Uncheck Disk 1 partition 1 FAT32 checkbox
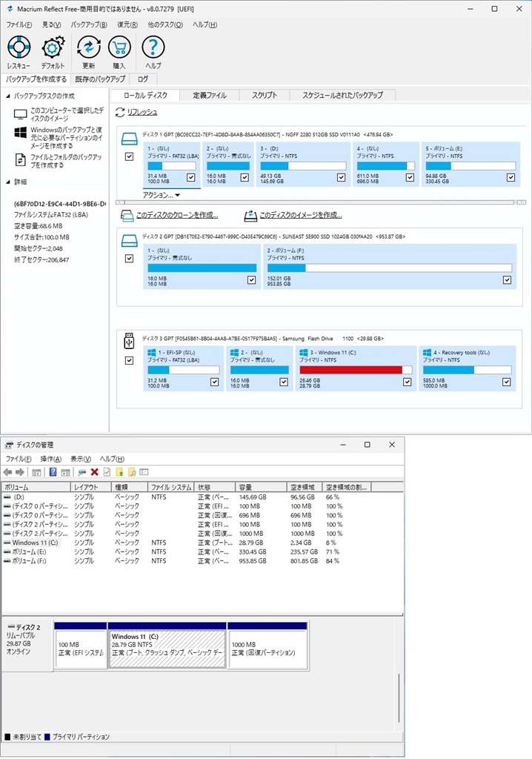 point(190,178)
